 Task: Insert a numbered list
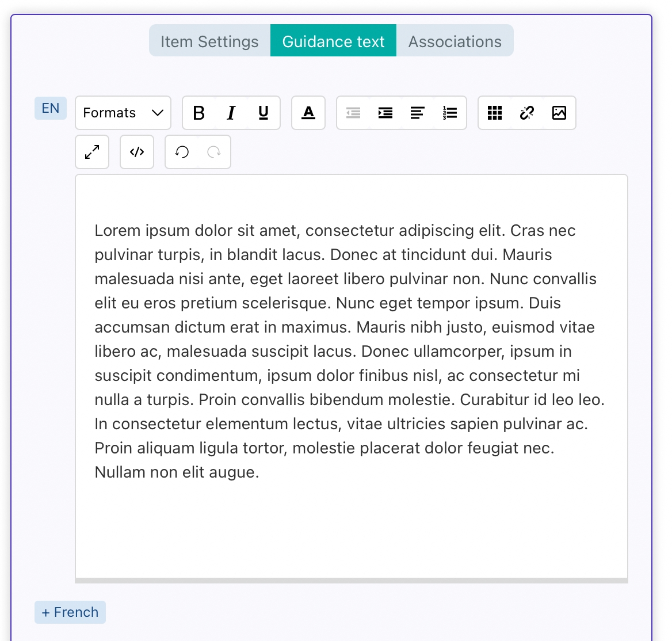click(x=450, y=113)
